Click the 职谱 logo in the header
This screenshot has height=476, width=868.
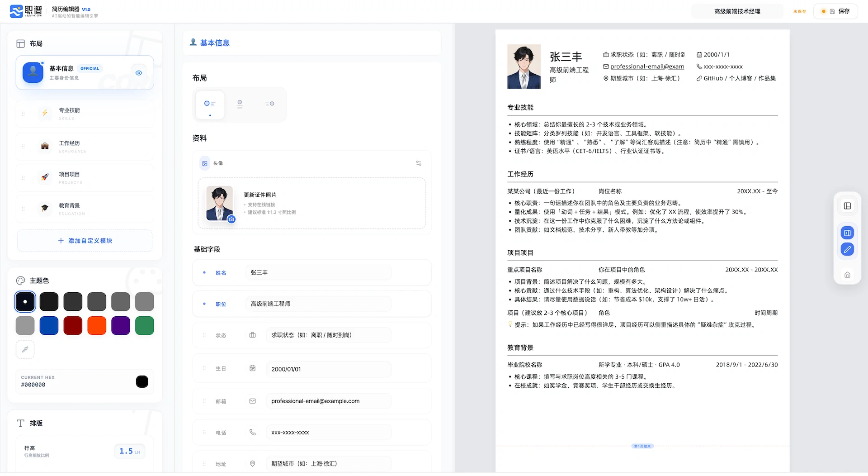26,11
